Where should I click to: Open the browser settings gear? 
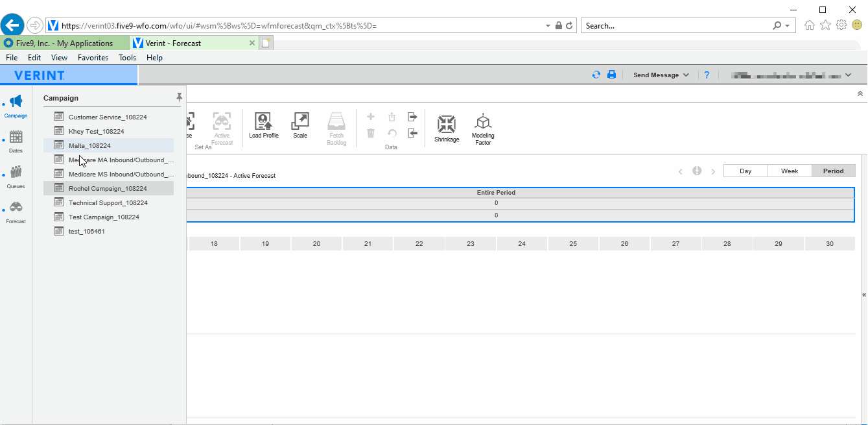pos(841,25)
